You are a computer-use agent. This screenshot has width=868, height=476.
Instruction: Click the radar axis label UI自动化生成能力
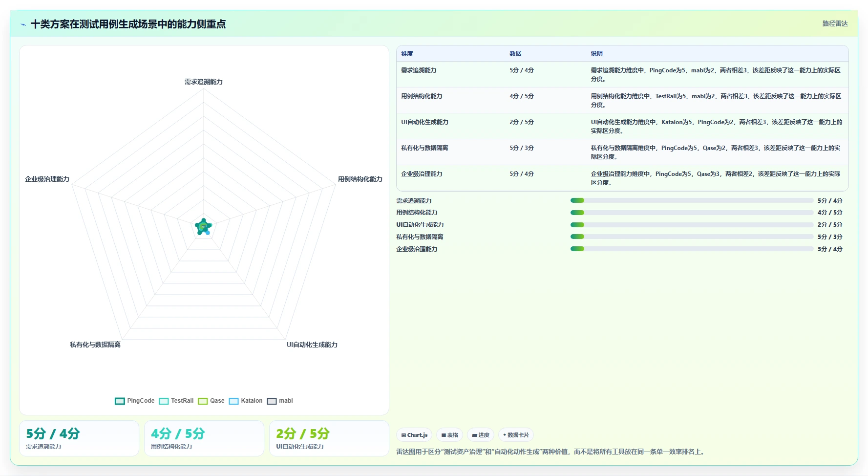pyautogui.click(x=312, y=345)
